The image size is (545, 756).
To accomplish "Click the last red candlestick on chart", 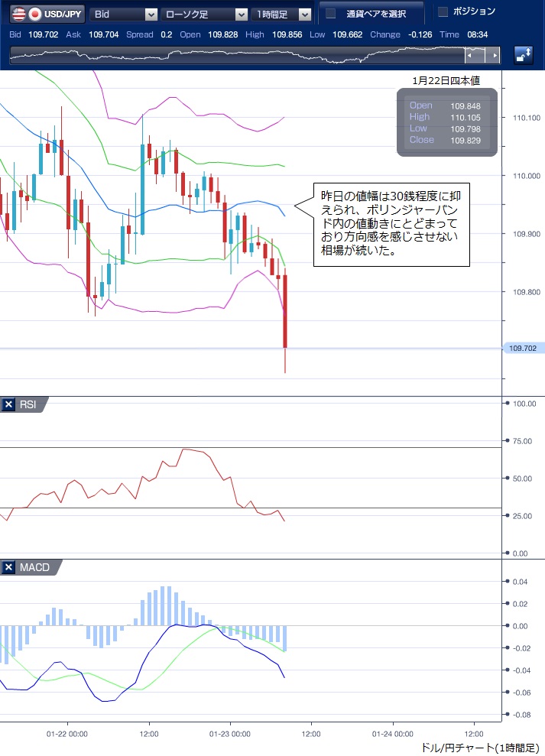I will coord(285,311).
